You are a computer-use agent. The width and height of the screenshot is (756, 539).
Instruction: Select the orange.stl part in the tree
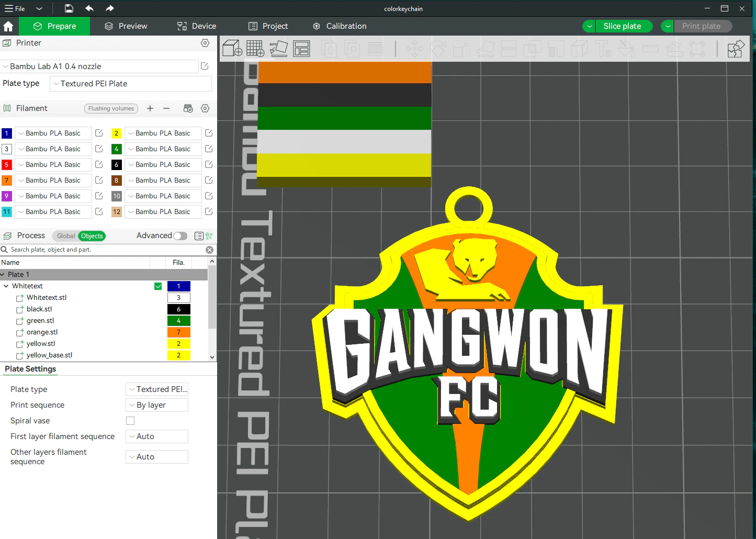42,332
